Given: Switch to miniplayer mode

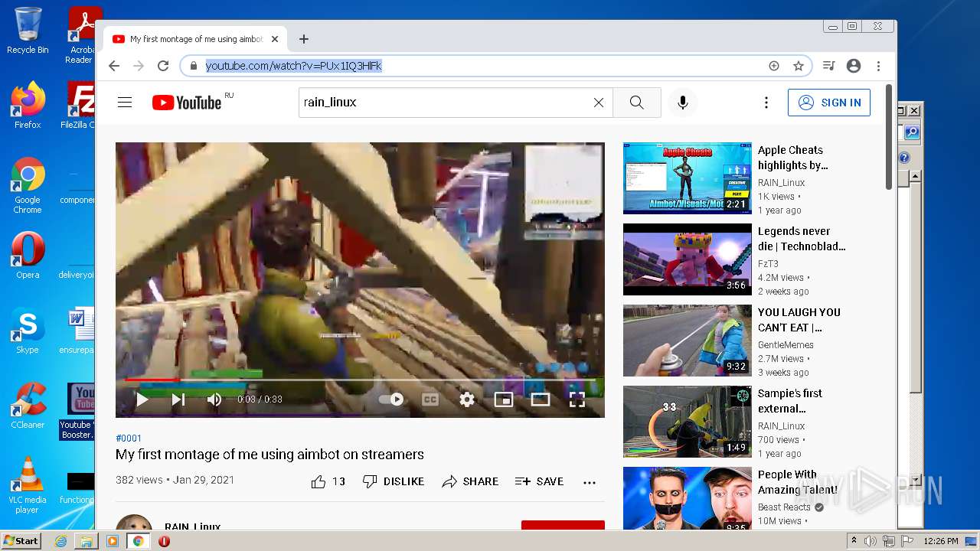Looking at the screenshot, I should click(x=503, y=399).
